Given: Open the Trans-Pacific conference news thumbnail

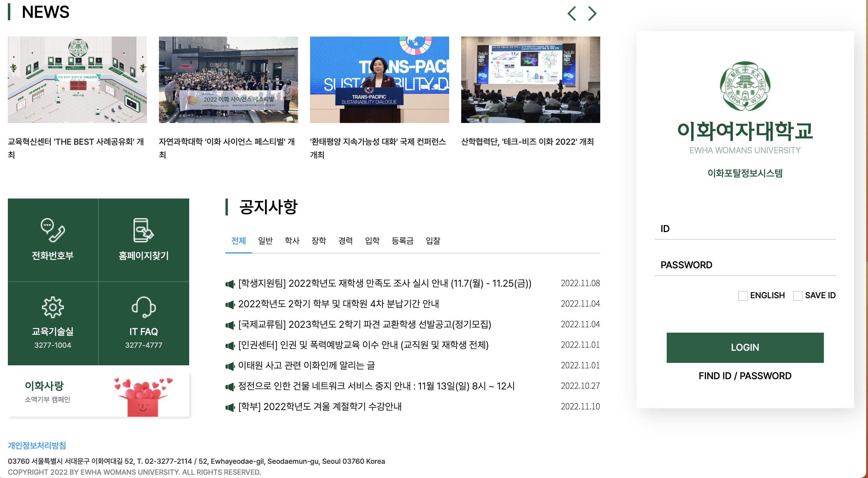Looking at the screenshot, I should pos(379,80).
